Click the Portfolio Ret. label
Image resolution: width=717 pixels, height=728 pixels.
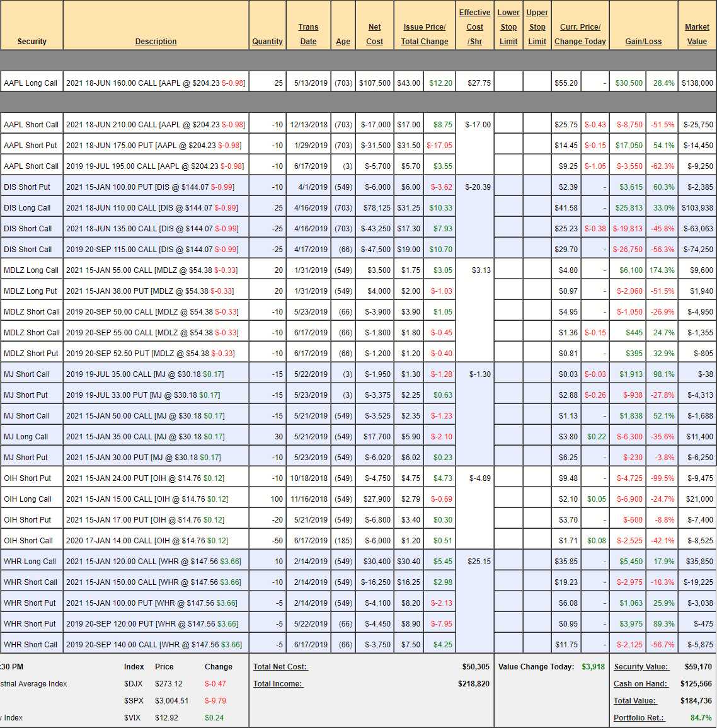click(x=638, y=718)
